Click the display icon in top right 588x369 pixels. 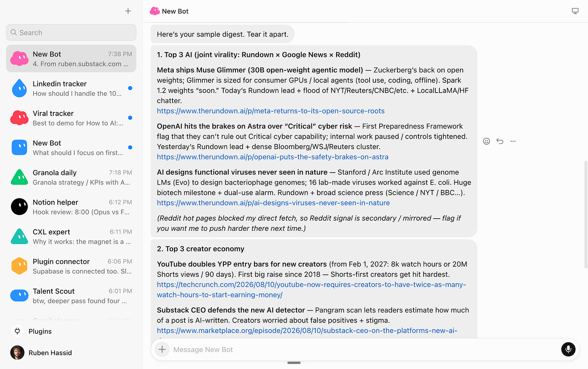click(x=575, y=11)
